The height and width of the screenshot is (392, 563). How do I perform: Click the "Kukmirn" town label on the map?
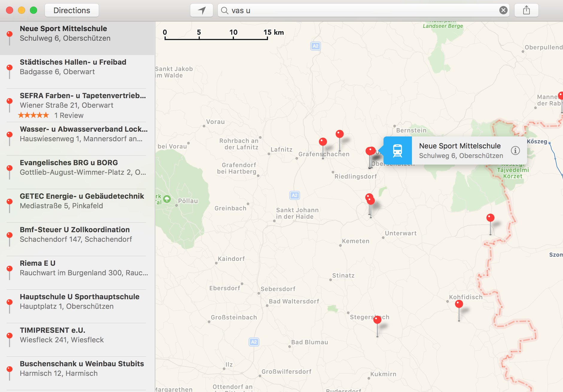pos(383,374)
